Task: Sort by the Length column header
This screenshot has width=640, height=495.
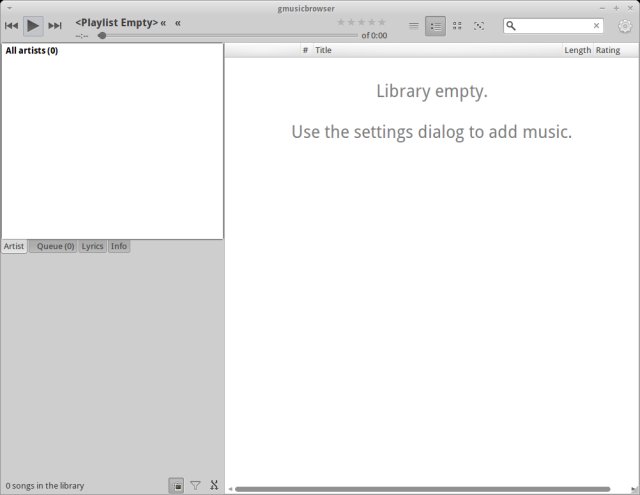Action: pos(578,50)
